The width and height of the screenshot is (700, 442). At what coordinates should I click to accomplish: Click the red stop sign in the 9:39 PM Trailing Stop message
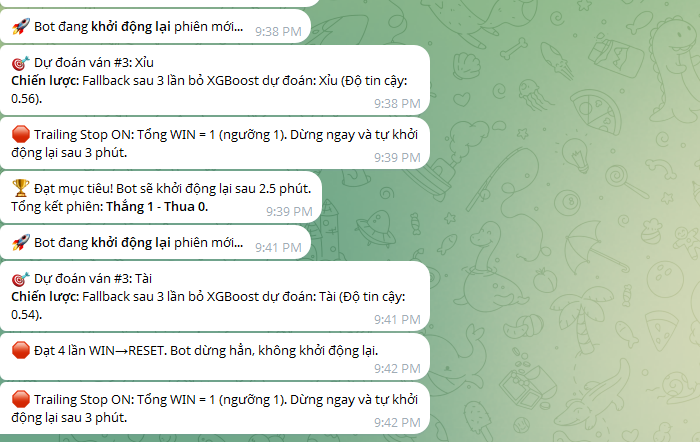click(x=21, y=134)
